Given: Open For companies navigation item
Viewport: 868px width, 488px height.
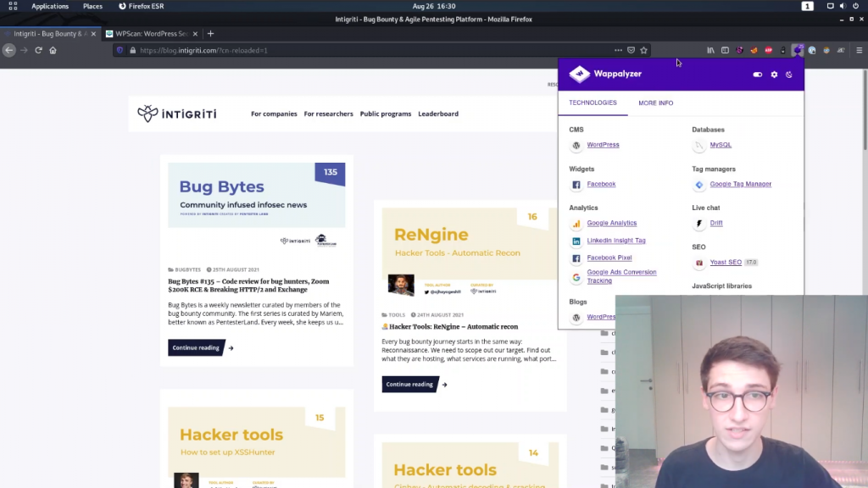Looking at the screenshot, I should (274, 114).
